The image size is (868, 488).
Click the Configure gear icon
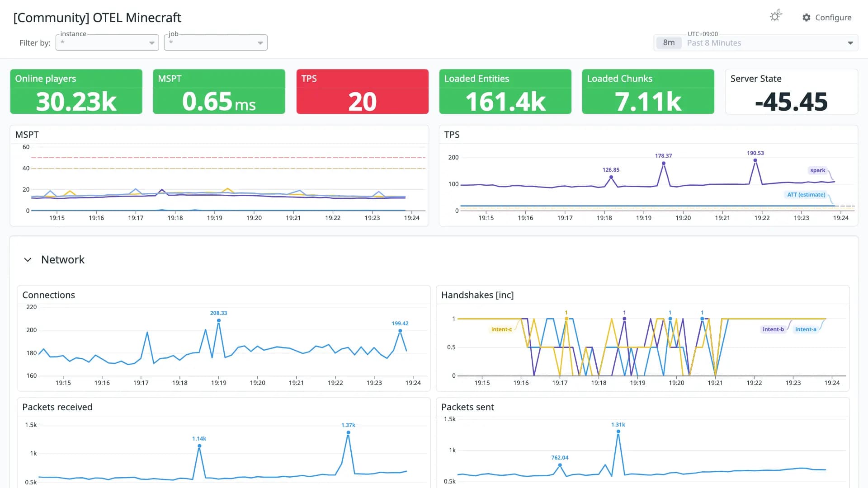tap(807, 18)
